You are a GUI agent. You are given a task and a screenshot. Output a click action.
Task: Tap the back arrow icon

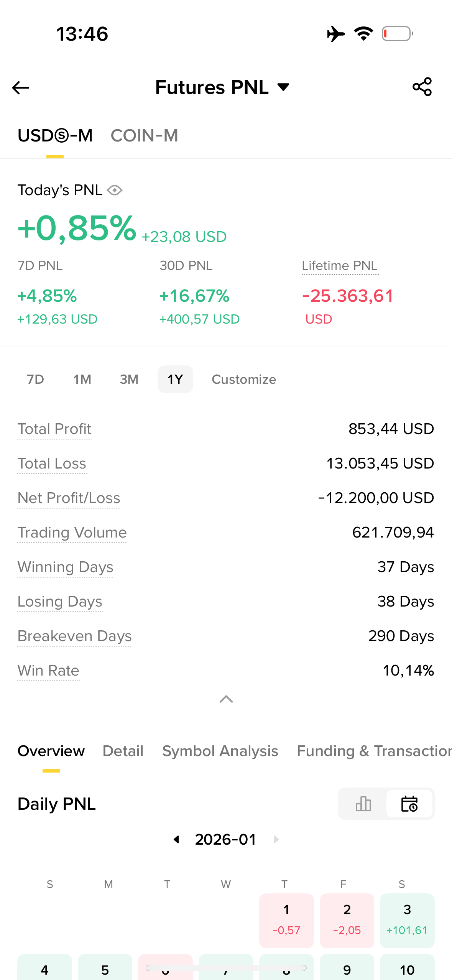[21, 88]
